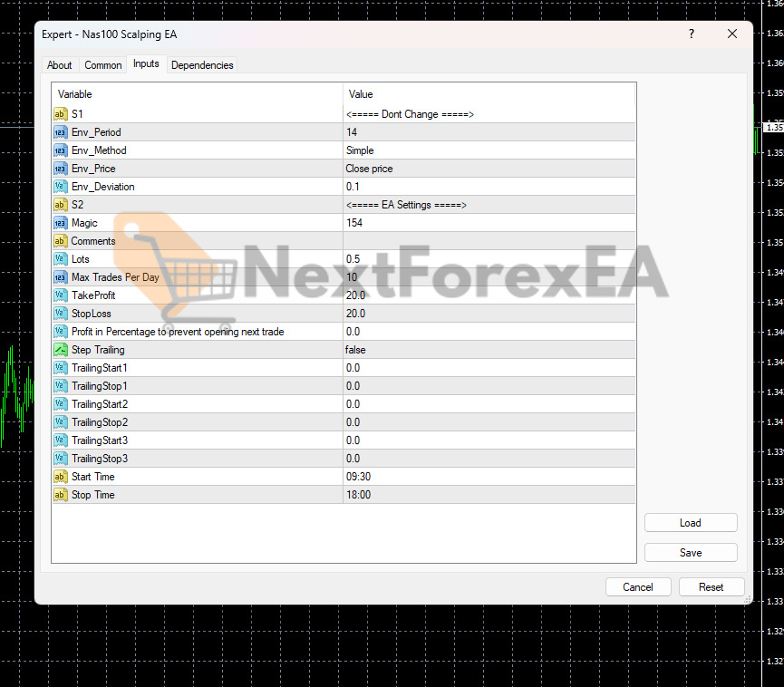
Task: Click the double-type icon next to Lots
Action: [x=61, y=259]
